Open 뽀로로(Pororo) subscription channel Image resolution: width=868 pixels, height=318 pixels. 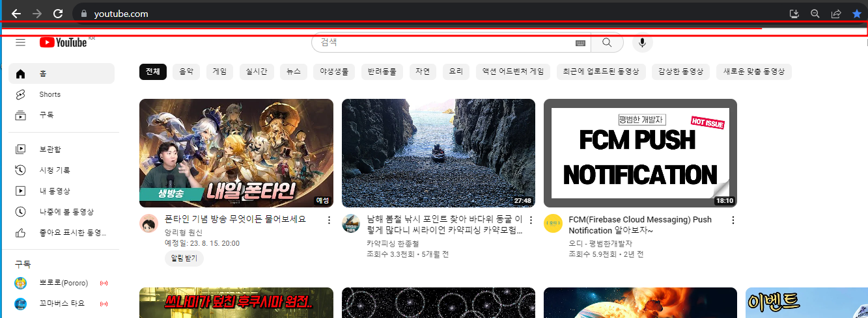[61, 283]
